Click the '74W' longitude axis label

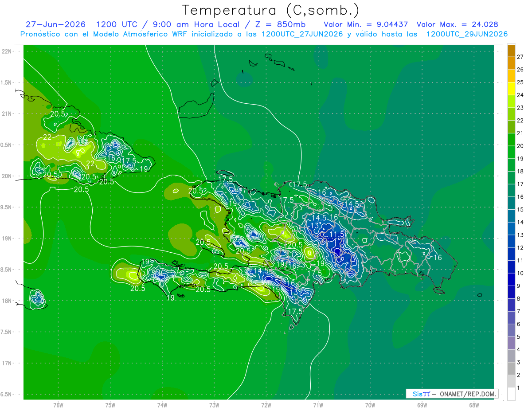[162, 405]
